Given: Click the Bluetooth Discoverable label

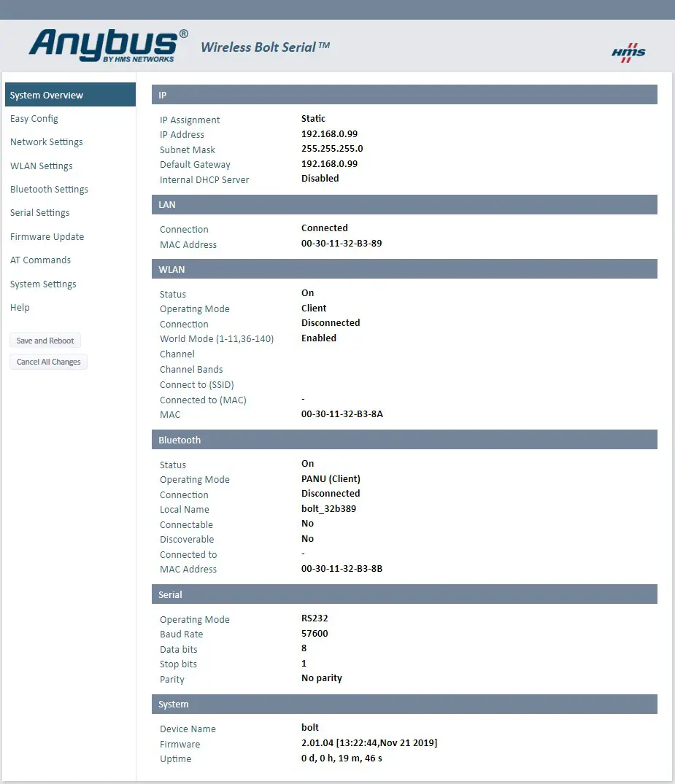Looking at the screenshot, I should [187, 540].
